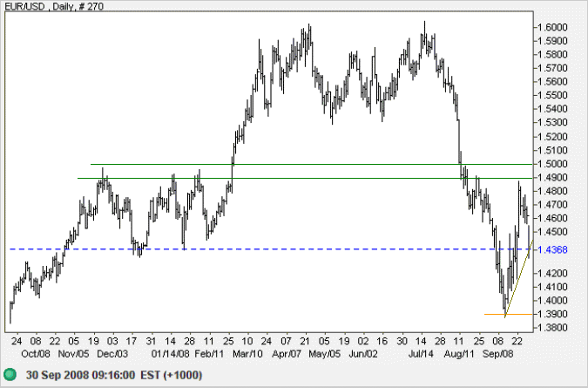This screenshot has height=388, width=588.
Task: Select the upper green horizontal line at 1.5000
Action: coord(311,165)
